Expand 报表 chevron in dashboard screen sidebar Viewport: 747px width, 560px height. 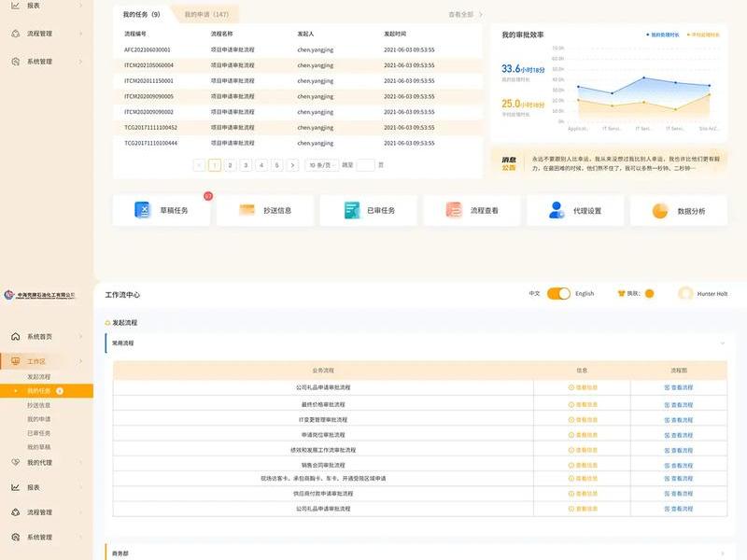80,6
